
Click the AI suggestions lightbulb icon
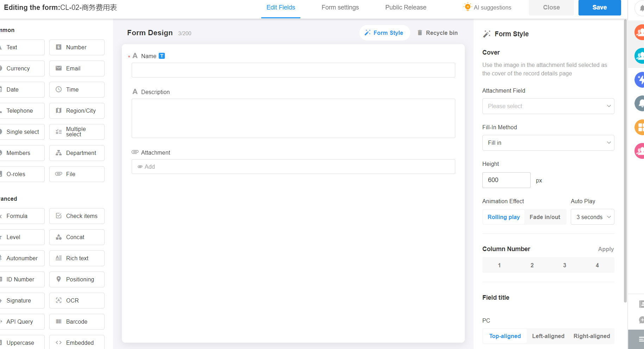click(x=467, y=7)
